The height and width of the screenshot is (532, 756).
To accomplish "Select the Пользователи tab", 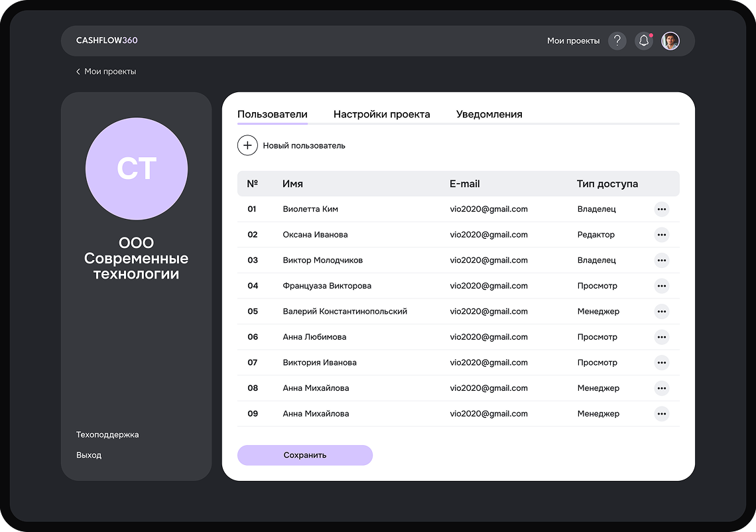I will click(272, 114).
